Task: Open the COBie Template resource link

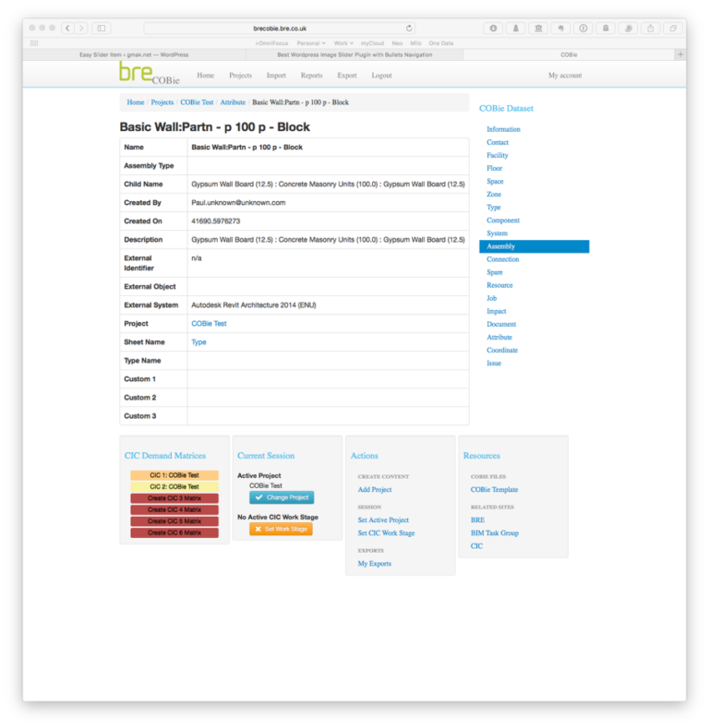Action: [x=494, y=490]
